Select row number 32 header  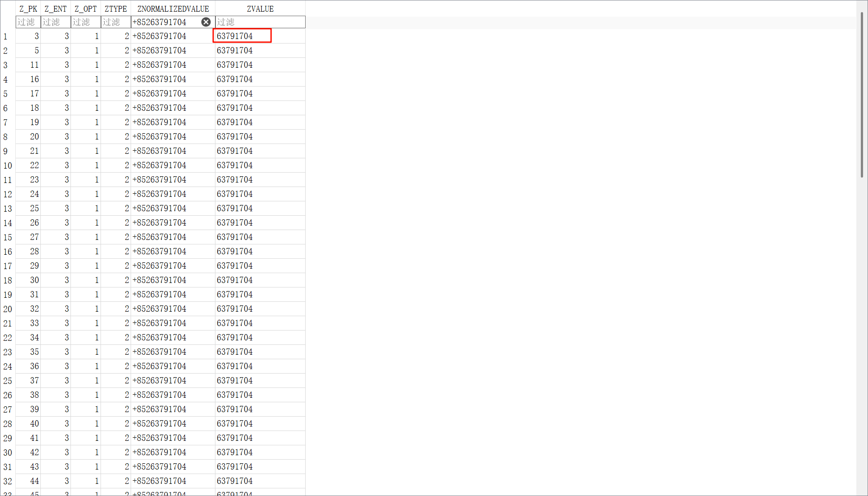8,481
